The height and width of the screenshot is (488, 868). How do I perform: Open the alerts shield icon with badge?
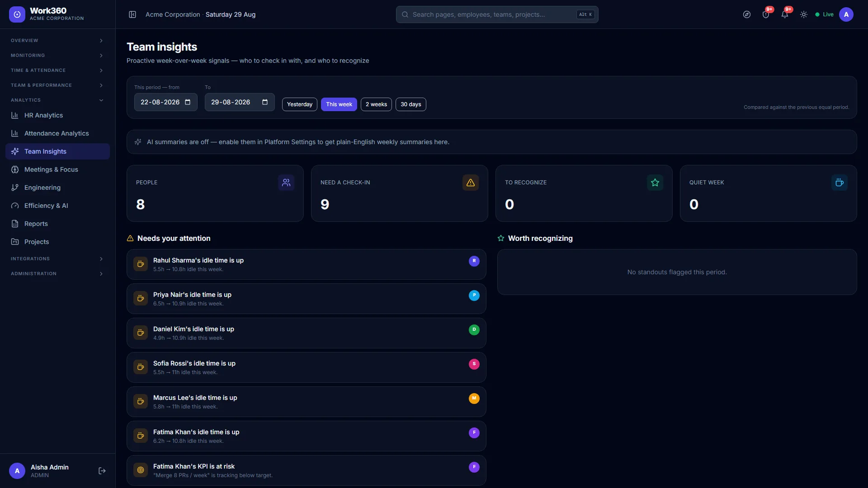tap(766, 14)
